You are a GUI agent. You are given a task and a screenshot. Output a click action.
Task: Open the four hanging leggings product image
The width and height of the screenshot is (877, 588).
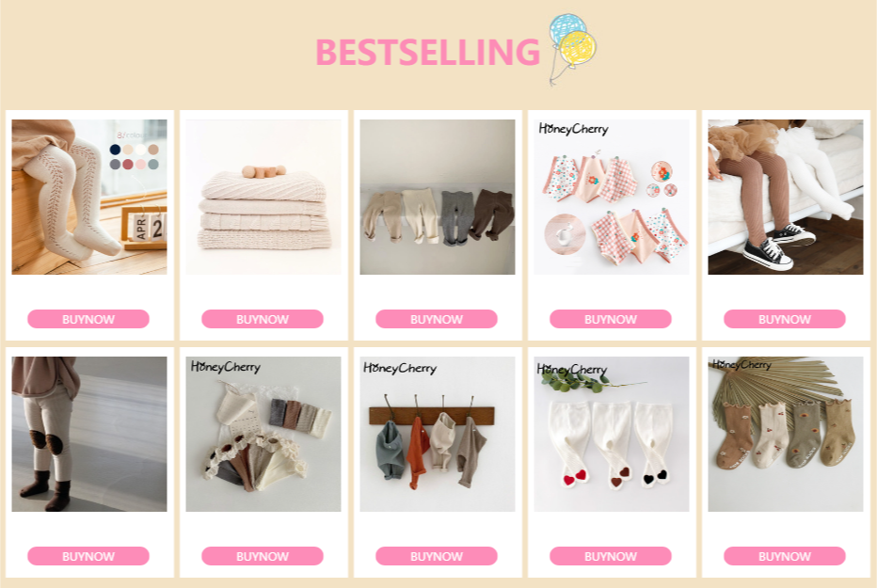438,197
